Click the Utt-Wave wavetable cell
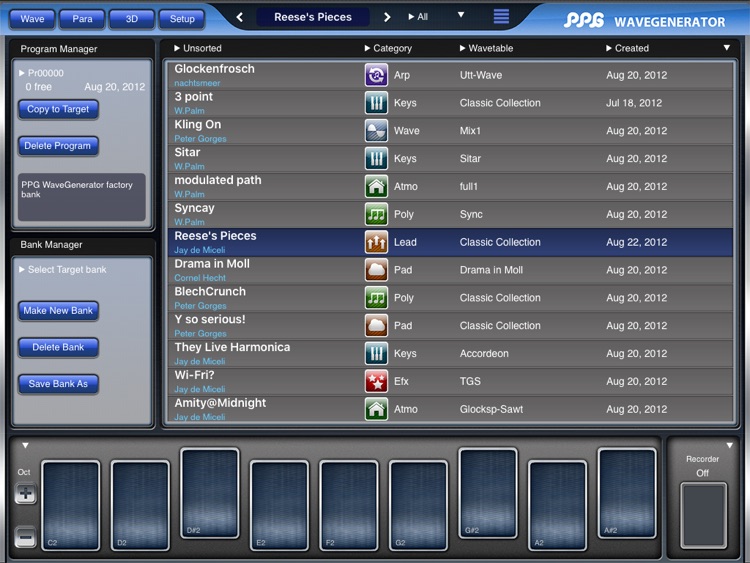Viewport: 750px width, 563px height. pyautogui.click(x=481, y=75)
